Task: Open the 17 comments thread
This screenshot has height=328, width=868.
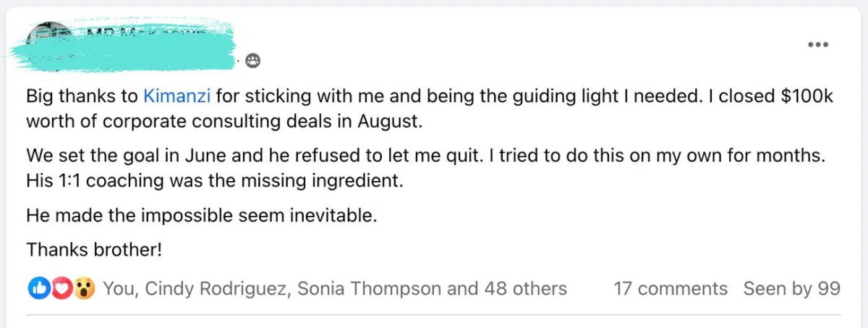Action: (671, 289)
